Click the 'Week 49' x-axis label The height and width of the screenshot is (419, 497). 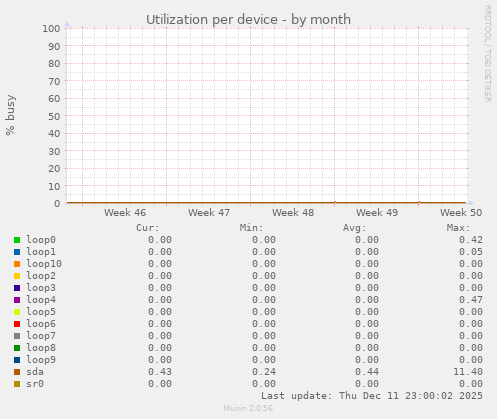(377, 212)
